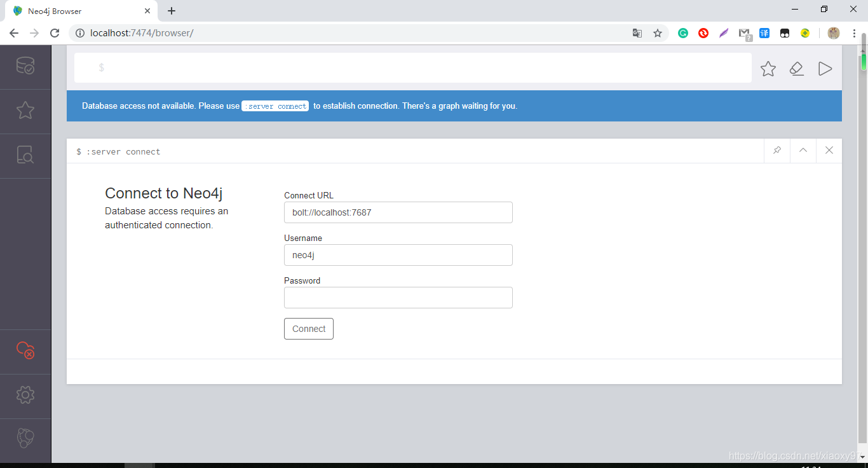The height and width of the screenshot is (468, 868).
Task: Close the Neo4j Browser tab
Action: pyautogui.click(x=147, y=11)
